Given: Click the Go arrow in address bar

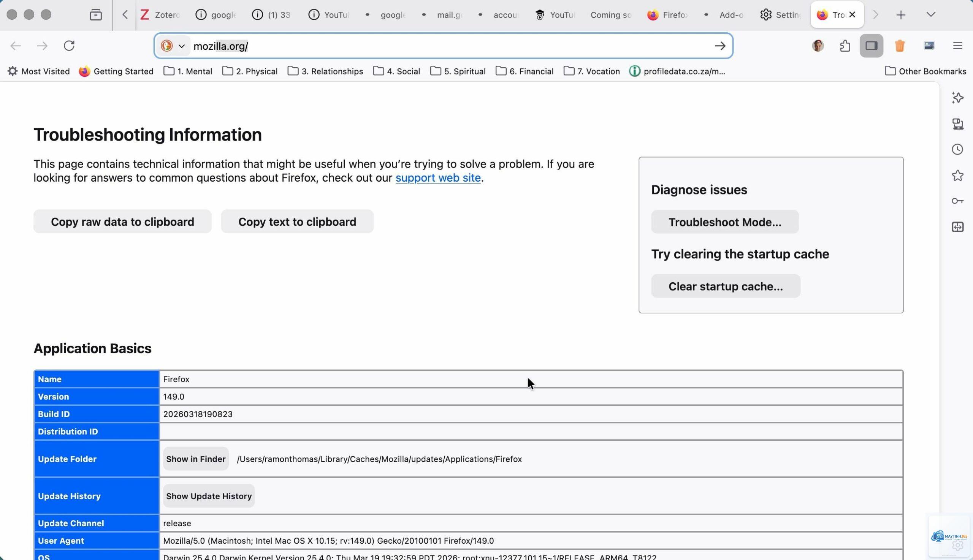Looking at the screenshot, I should pyautogui.click(x=720, y=46).
